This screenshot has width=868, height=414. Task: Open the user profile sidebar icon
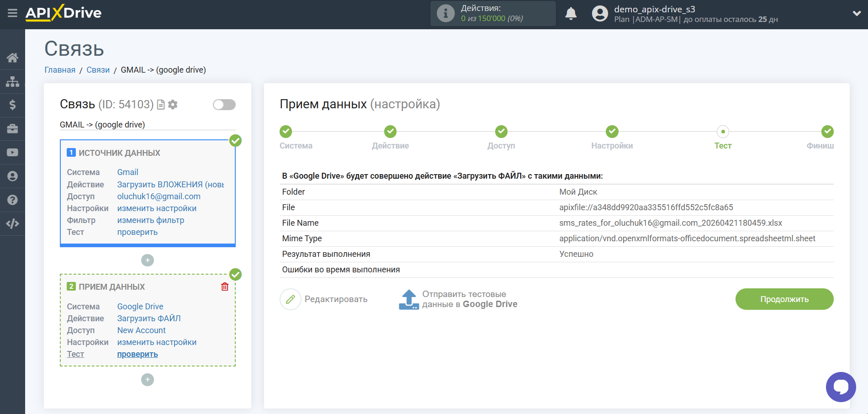pyautogui.click(x=12, y=176)
